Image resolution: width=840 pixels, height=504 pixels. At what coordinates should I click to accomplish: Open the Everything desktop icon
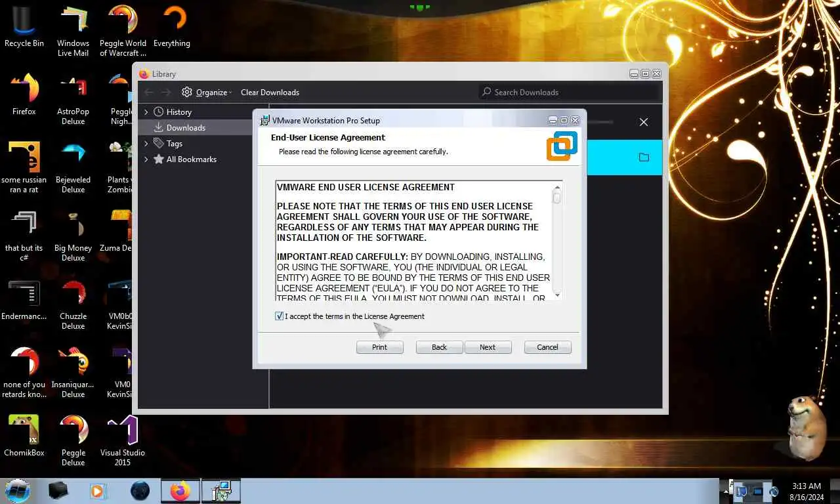pos(172,27)
